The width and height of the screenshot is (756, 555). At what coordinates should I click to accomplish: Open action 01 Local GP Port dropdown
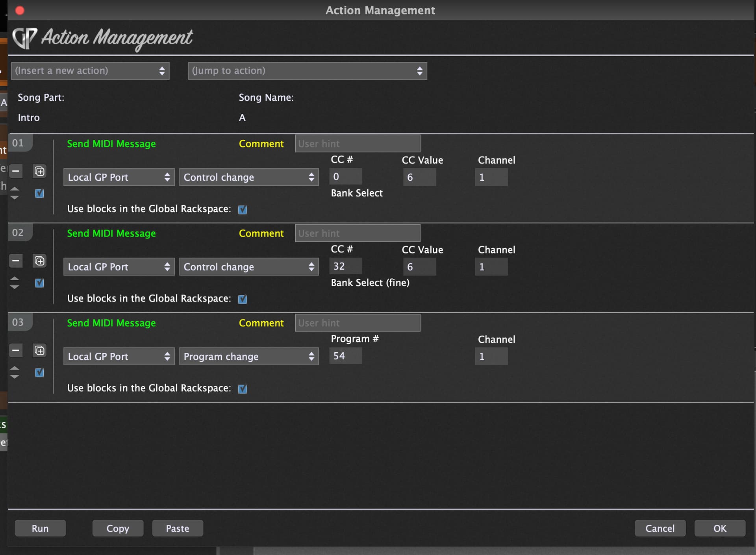pos(119,177)
